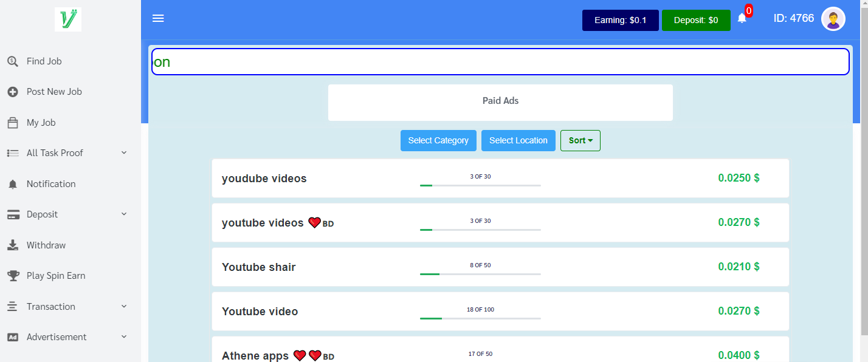Open the Post New Job menu item
Image resolution: width=868 pixels, height=362 pixels.
click(54, 92)
